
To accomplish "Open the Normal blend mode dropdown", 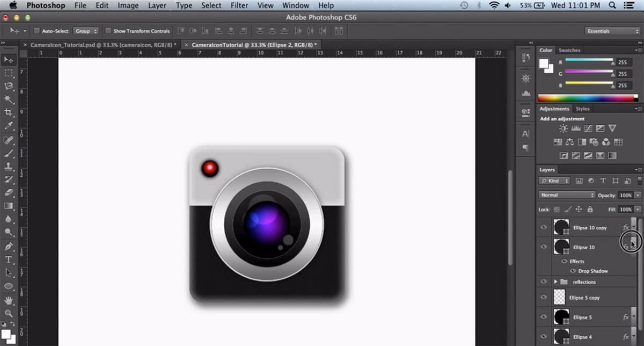I will (567, 195).
